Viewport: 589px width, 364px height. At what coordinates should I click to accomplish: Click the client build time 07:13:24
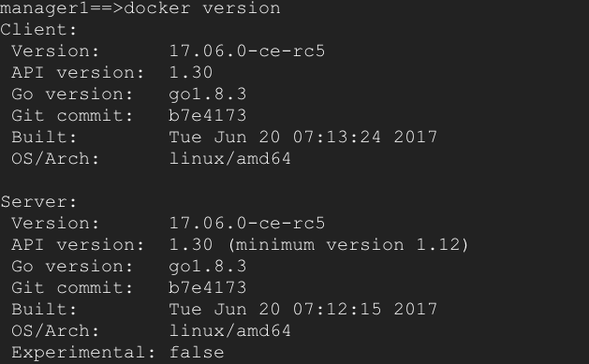337,137
